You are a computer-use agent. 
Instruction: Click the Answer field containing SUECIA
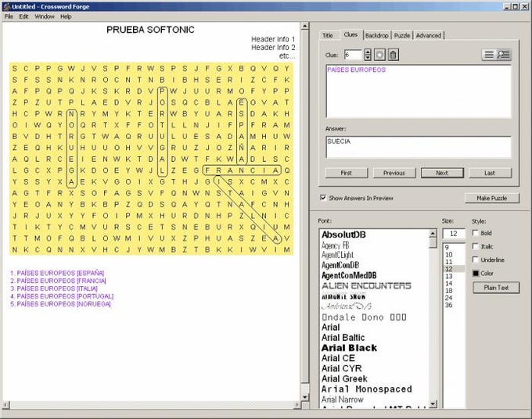click(419, 147)
